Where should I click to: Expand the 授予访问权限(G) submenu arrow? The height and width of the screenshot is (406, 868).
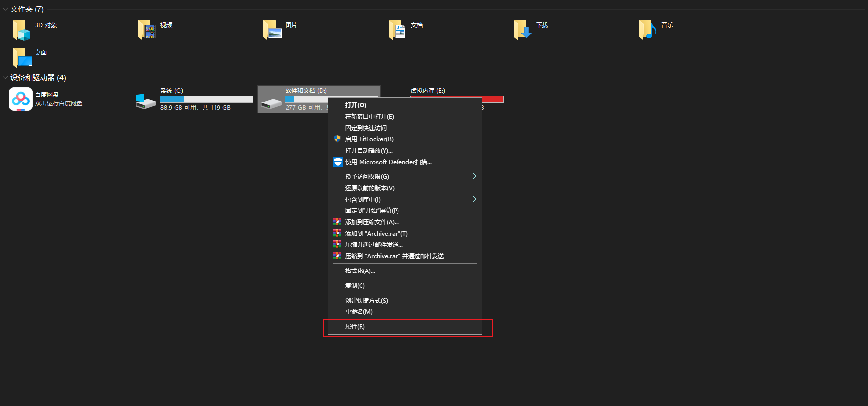pos(474,176)
